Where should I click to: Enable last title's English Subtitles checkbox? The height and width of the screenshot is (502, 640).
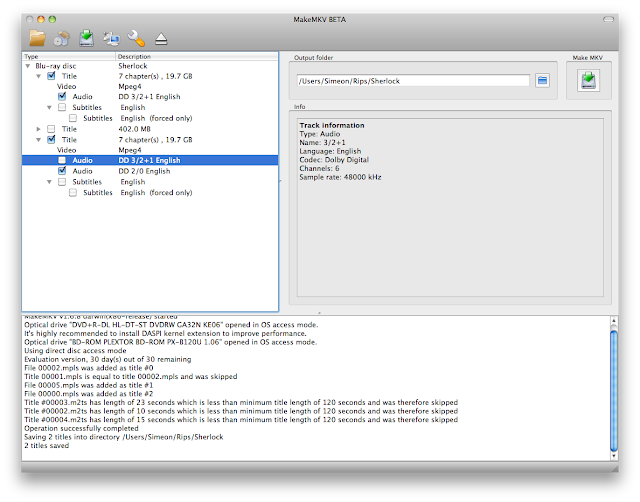62,182
